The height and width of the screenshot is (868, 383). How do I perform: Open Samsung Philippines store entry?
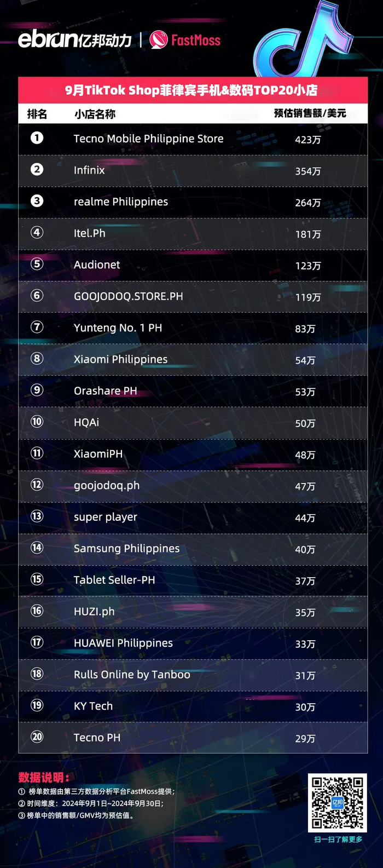[x=126, y=549]
